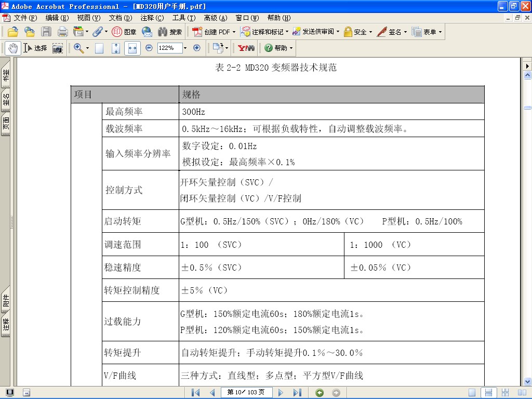Open a file with the folder icon
This screenshot has width=532, height=399.
pyautogui.click(x=12, y=32)
